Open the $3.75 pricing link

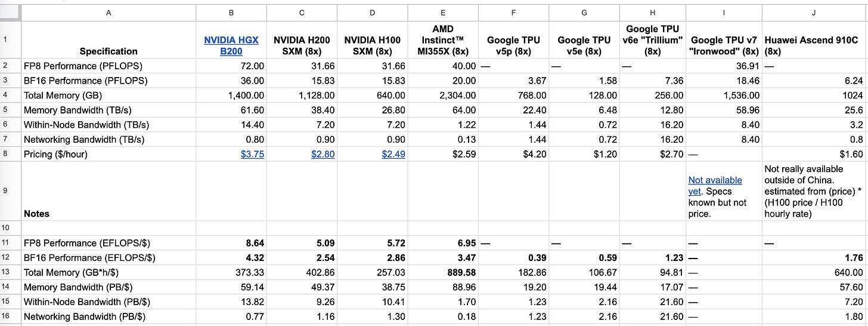click(253, 154)
